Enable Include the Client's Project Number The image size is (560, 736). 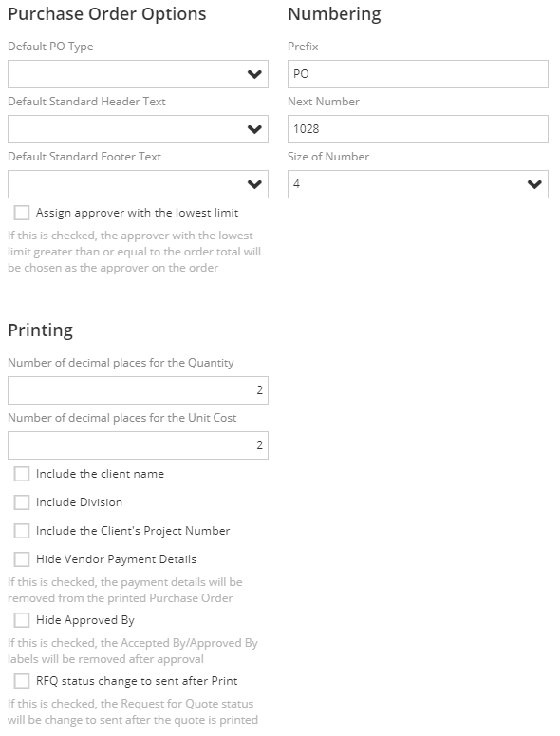click(x=22, y=531)
